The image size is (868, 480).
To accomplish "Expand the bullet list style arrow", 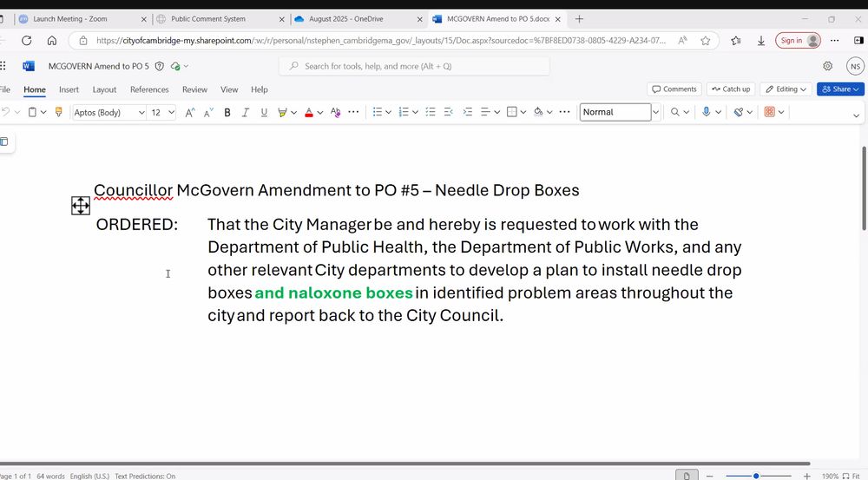I will pos(389,112).
